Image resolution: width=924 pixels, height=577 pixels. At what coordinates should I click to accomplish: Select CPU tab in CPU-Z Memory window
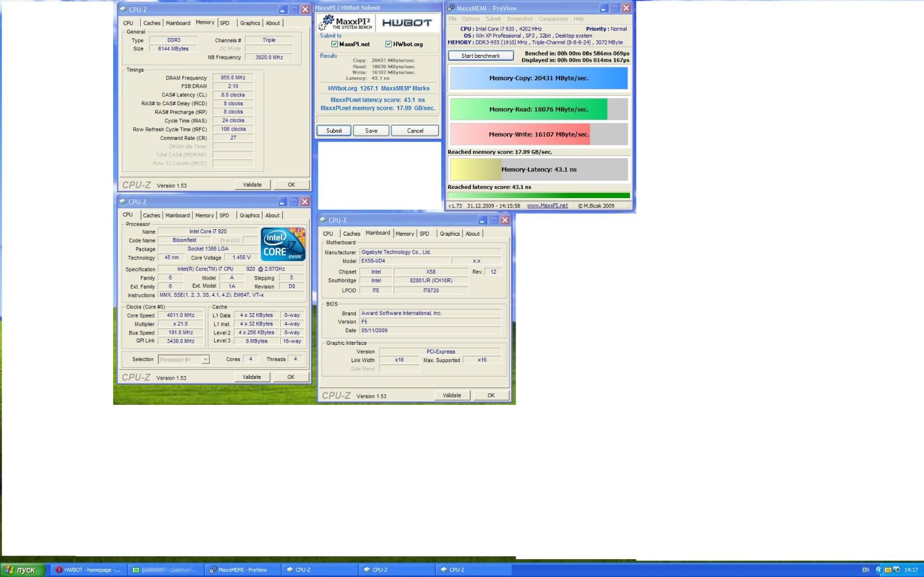point(128,23)
